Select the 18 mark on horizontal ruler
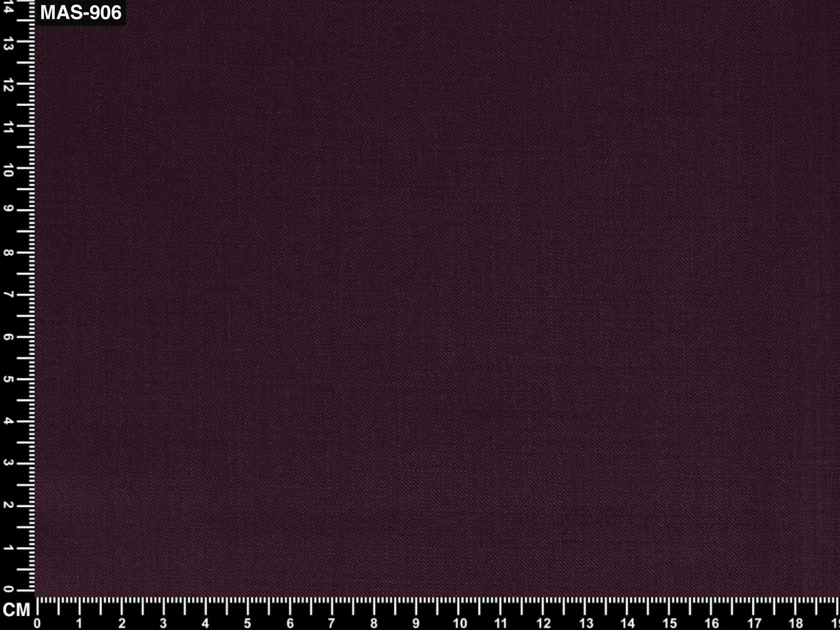 [x=796, y=623]
